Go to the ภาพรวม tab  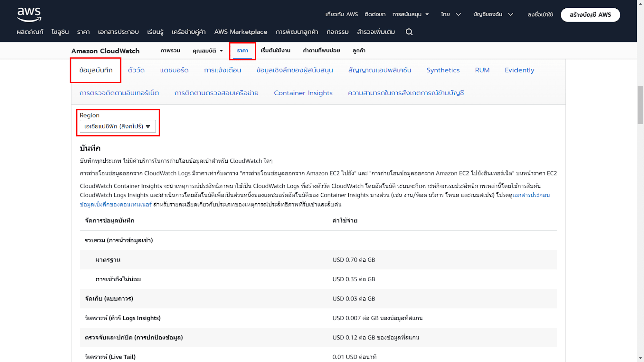(x=170, y=51)
